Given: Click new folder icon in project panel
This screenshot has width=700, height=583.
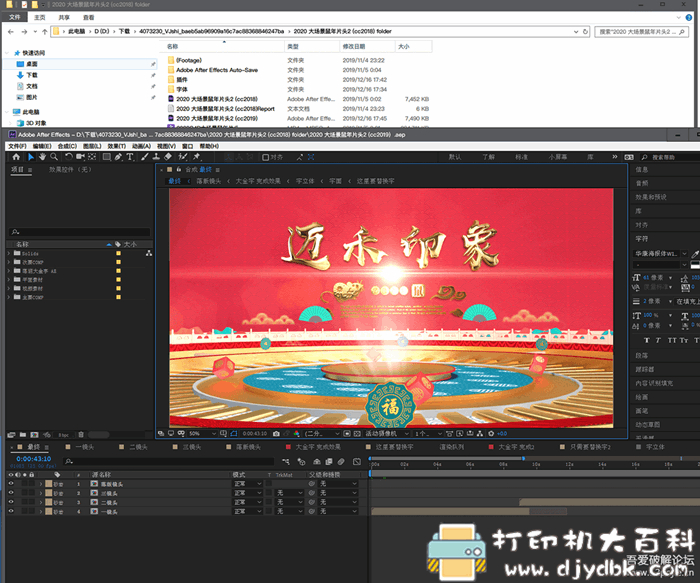Looking at the screenshot, I should pos(23,435).
